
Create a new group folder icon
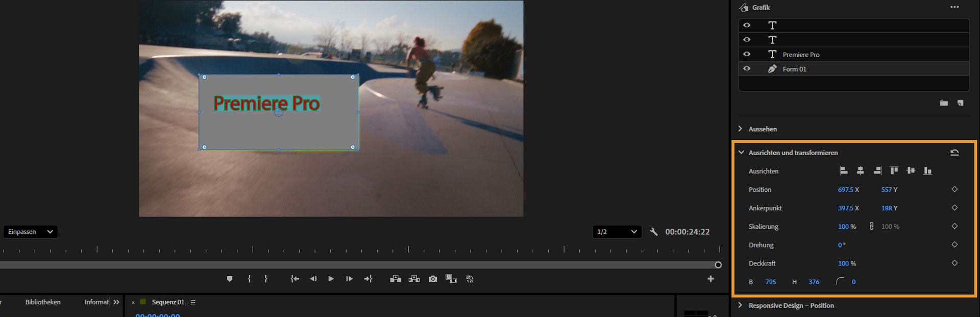944,103
